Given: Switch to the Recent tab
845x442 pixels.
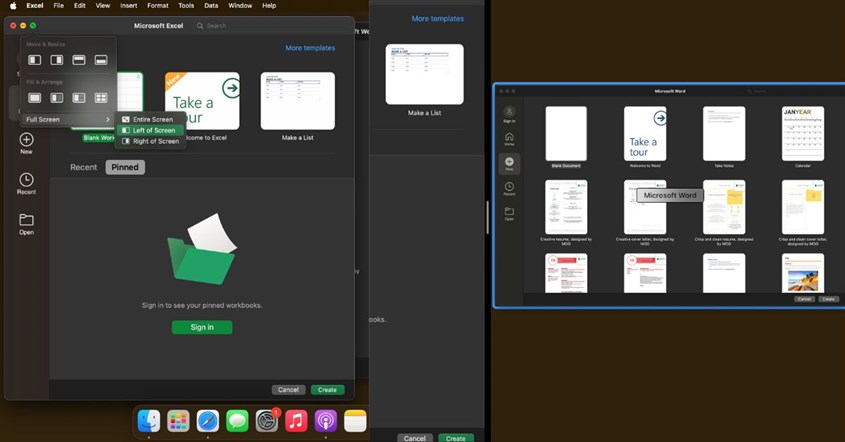Looking at the screenshot, I should 83,167.
